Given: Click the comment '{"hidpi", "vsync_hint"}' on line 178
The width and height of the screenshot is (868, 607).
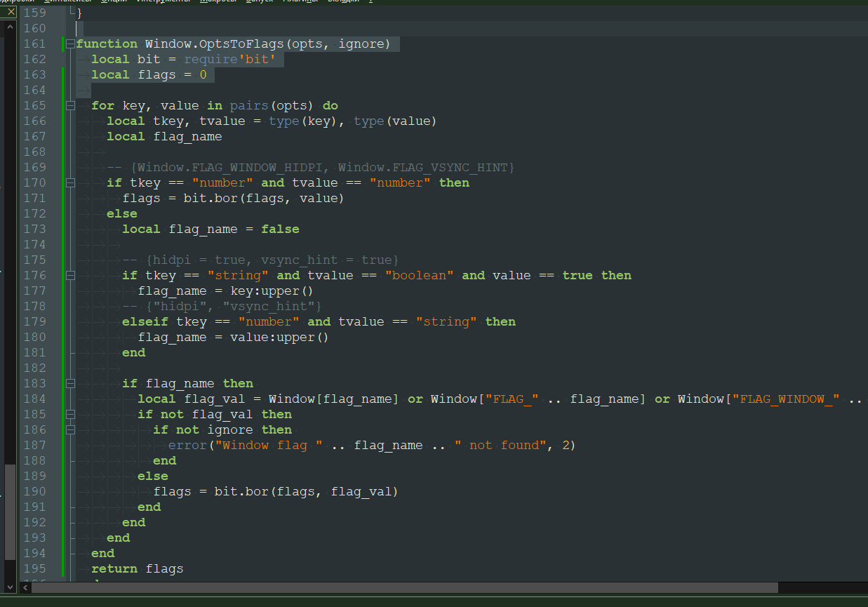Looking at the screenshot, I should point(234,306).
